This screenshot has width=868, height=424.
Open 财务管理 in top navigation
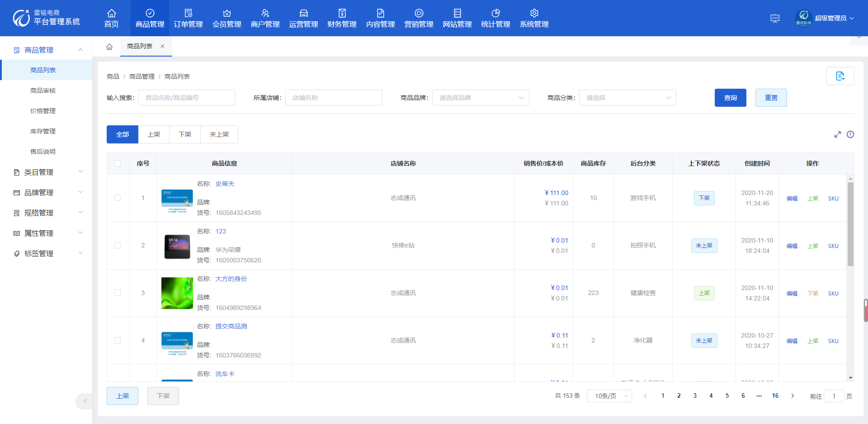click(342, 18)
